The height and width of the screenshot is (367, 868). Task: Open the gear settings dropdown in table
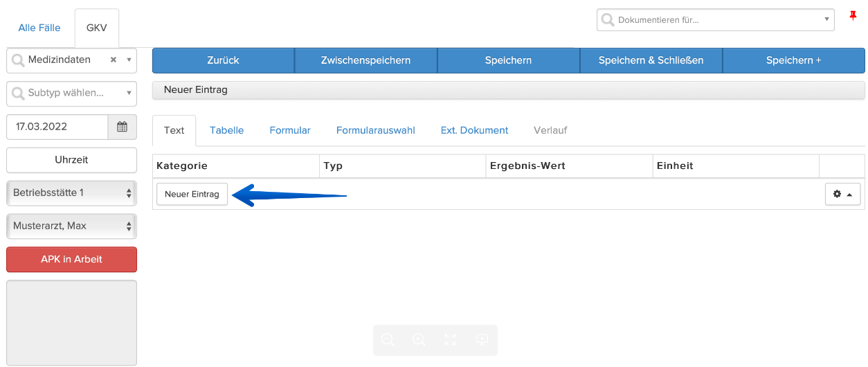pos(842,195)
